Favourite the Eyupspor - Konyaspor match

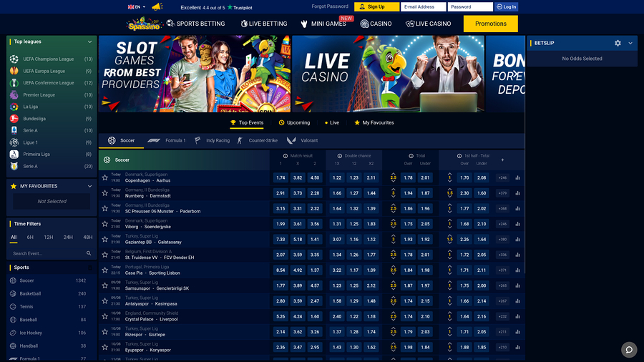[x=104, y=347]
